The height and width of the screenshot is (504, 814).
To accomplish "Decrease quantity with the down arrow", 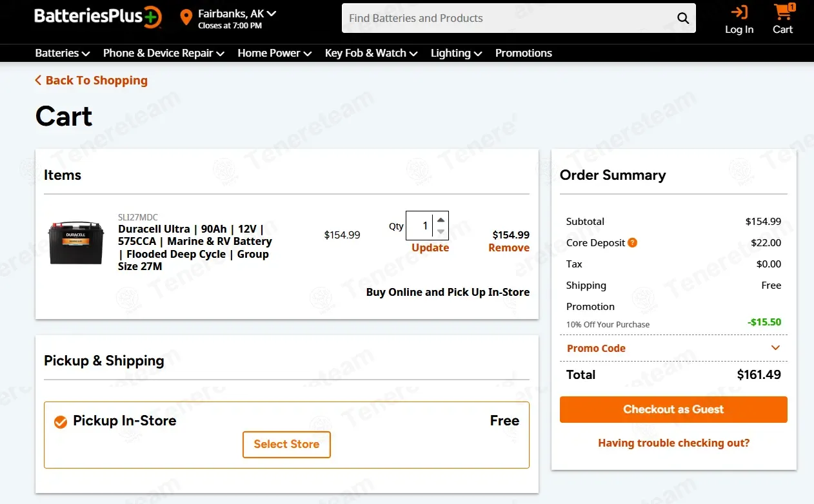I will [x=441, y=231].
